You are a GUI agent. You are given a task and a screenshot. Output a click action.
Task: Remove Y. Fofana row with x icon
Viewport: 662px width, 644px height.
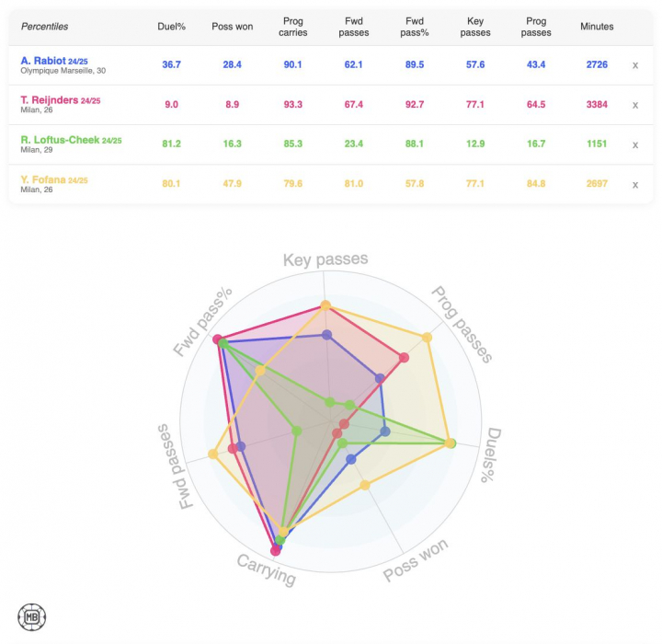[634, 184]
